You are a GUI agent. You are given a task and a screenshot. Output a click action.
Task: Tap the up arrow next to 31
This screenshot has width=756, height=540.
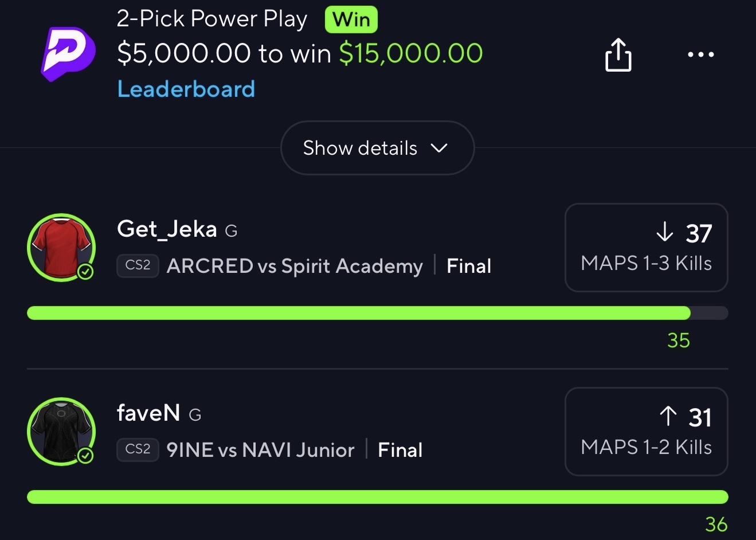(x=668, y=416)
